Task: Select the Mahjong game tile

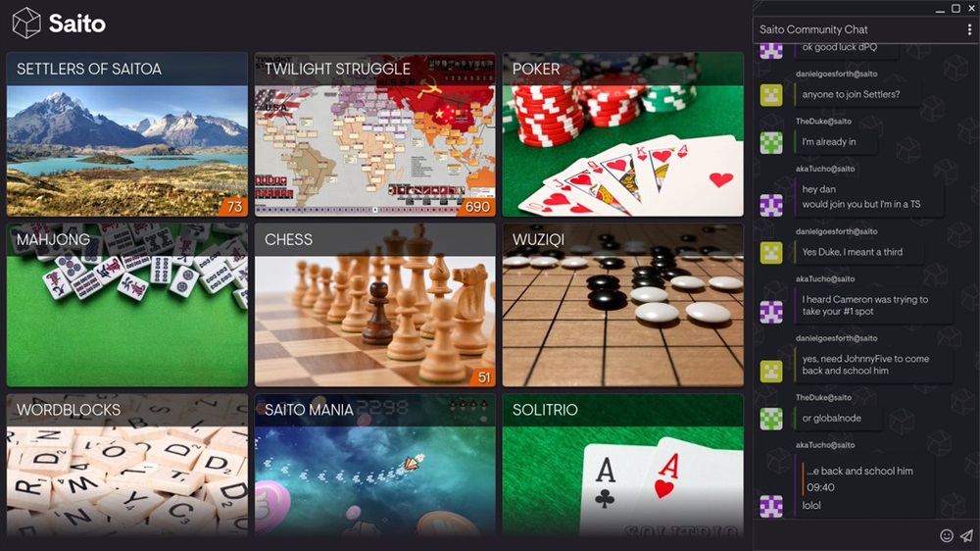Action: (126, 305)
